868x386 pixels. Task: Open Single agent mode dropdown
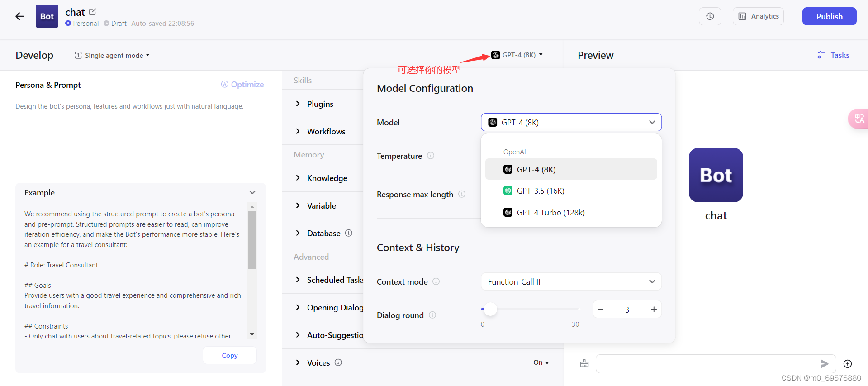click(112, 55)
